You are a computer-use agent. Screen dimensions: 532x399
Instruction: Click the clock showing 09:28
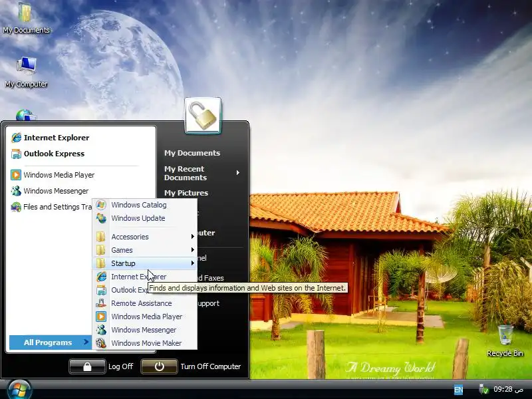(509, 389)
